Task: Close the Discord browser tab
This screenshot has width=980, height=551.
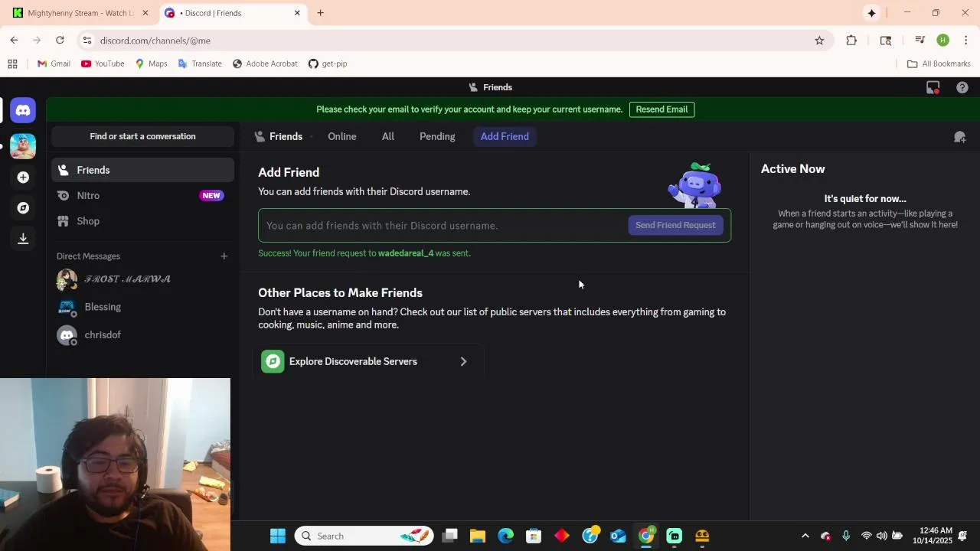Action: coord(297,13)
